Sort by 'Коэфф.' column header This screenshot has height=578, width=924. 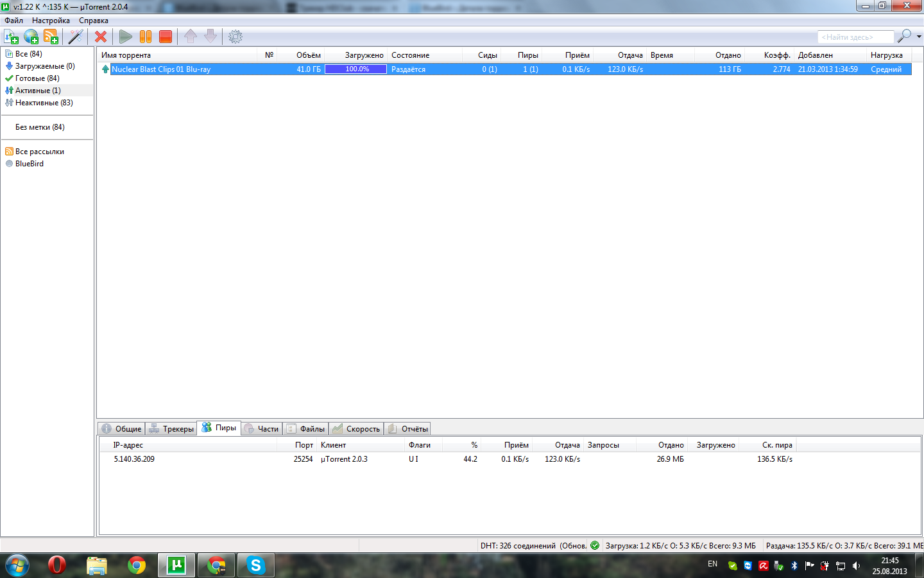769,55
